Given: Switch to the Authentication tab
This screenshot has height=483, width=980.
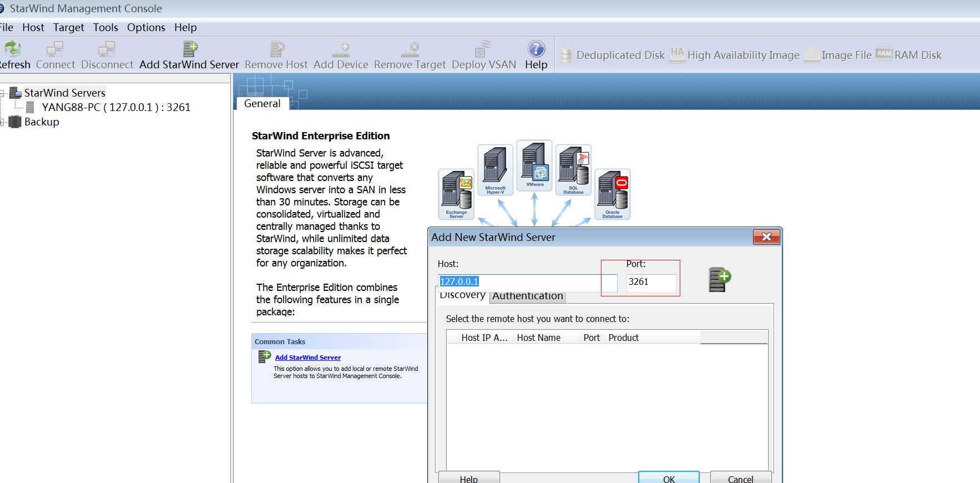Looking at the screenshot, I should point(528,296).
